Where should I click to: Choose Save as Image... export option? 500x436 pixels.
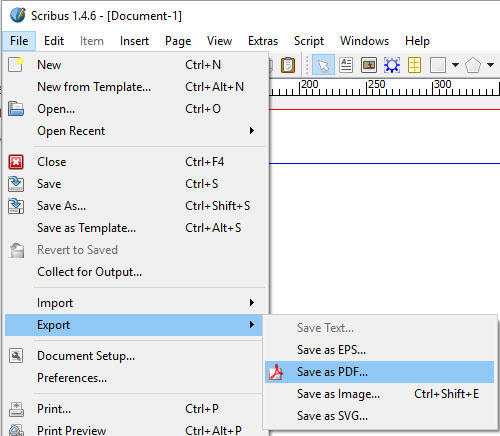click(x=379, y=394)
